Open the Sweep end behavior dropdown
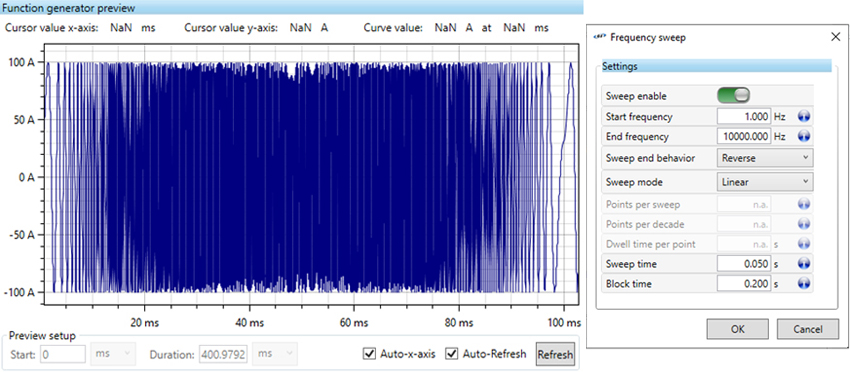Image resolution: width=850 pixels, height=372 pixels. (x=765, y=158)
